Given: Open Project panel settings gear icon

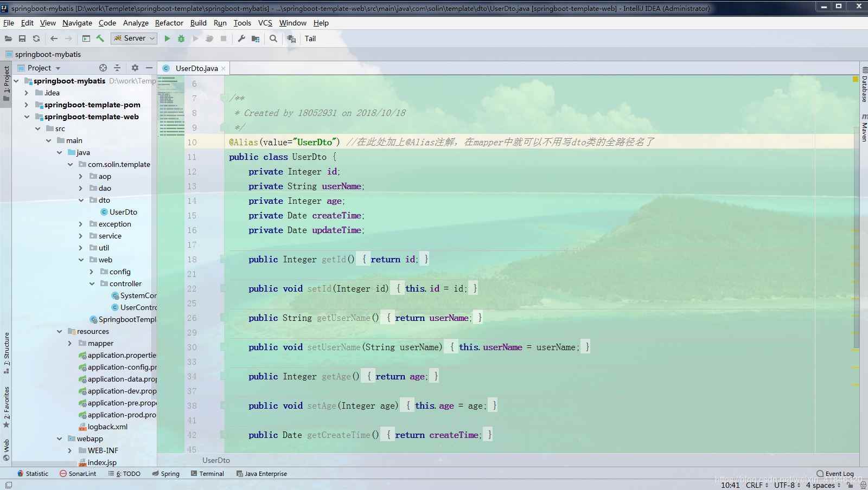Looking at the screenshot, I should [134, 68].
